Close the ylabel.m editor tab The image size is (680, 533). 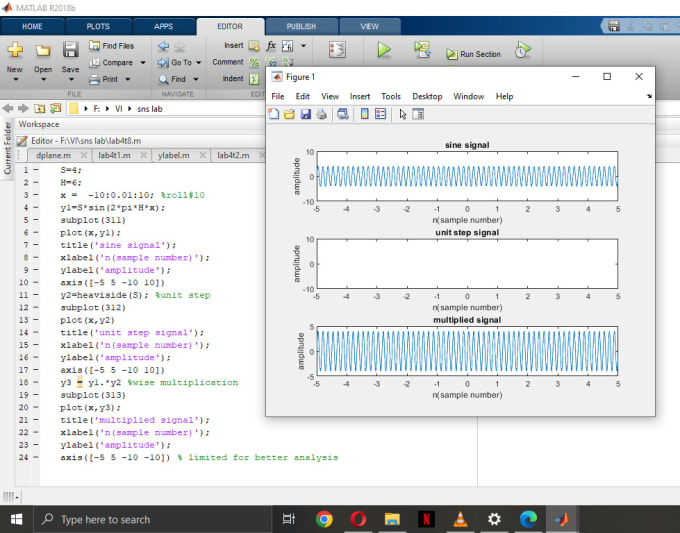[203, 155]
